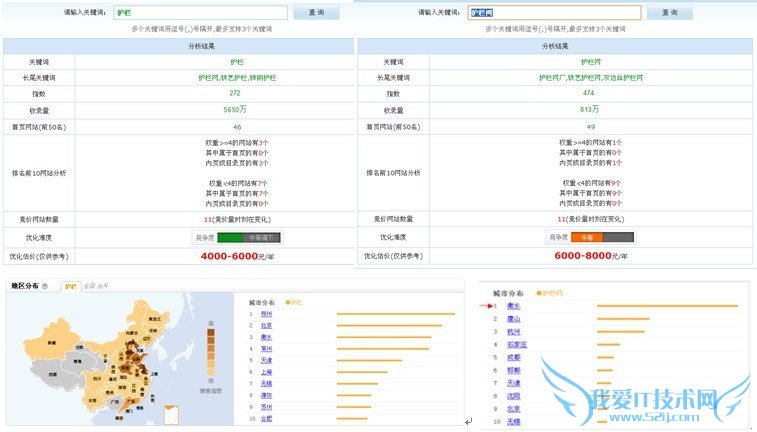The height and width of the screenshot is (432, 757).
Task: Open the 石家庄 city link ranked 4
Action: point(517,345)
